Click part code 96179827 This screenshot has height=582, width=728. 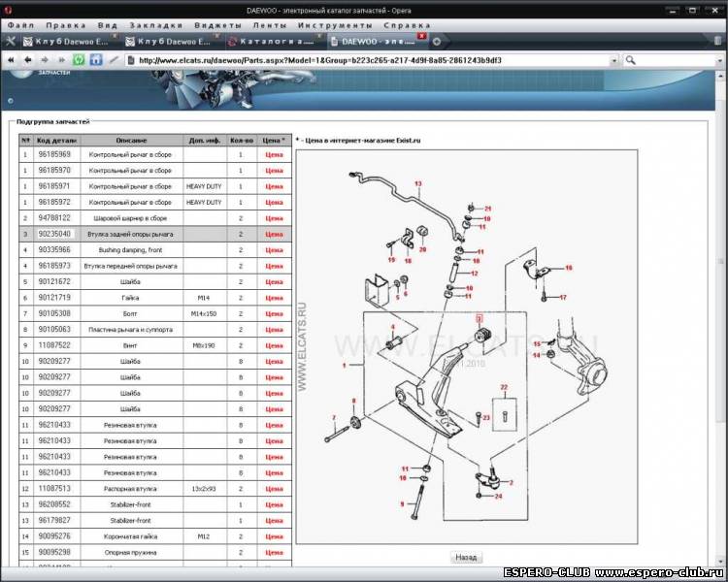(x=54, y=520)
